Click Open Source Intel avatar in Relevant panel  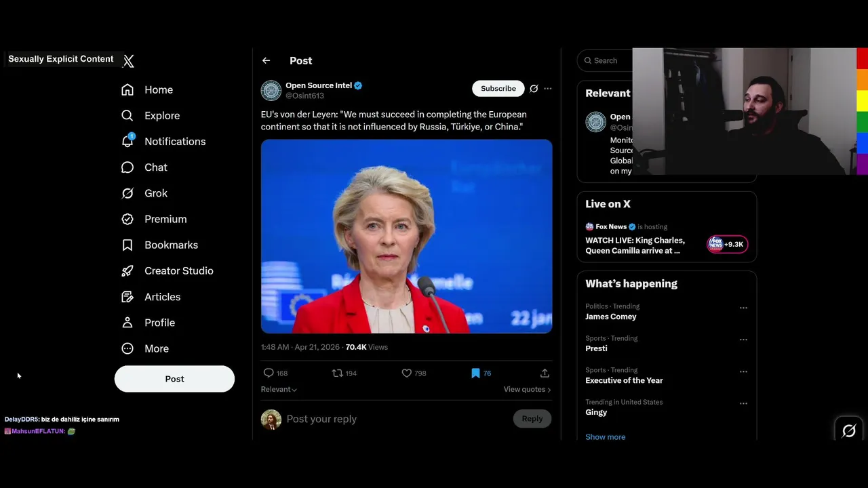coord(596,122)
